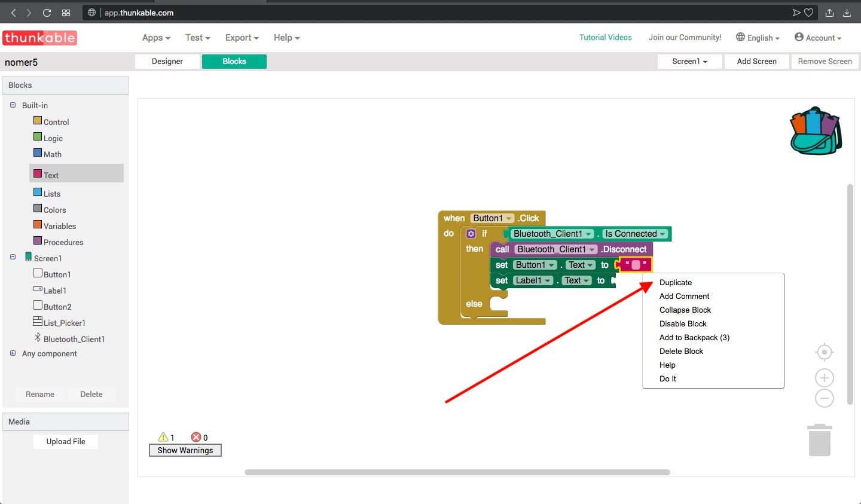Viewport: 861px width, 504px height.
Task: Open the Screen1 selector dropdown
Action: tap(689, 62)
